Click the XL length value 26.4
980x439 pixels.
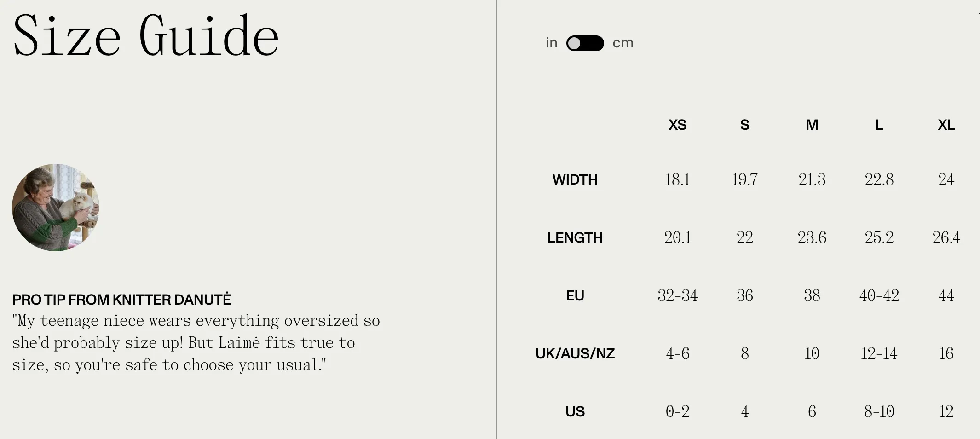pyautogui.click(x=946, y=237)
